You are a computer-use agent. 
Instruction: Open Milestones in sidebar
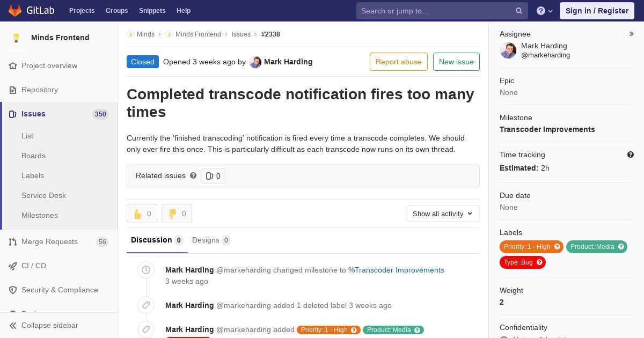(40, 215)
